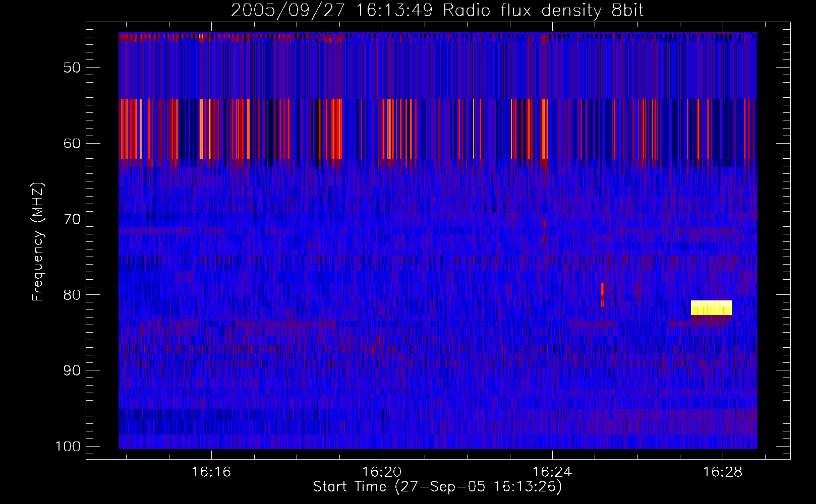Viewport: 816px width, 504px height.
Task: Click the '90' frequency tick label
Action: point(72,370)
